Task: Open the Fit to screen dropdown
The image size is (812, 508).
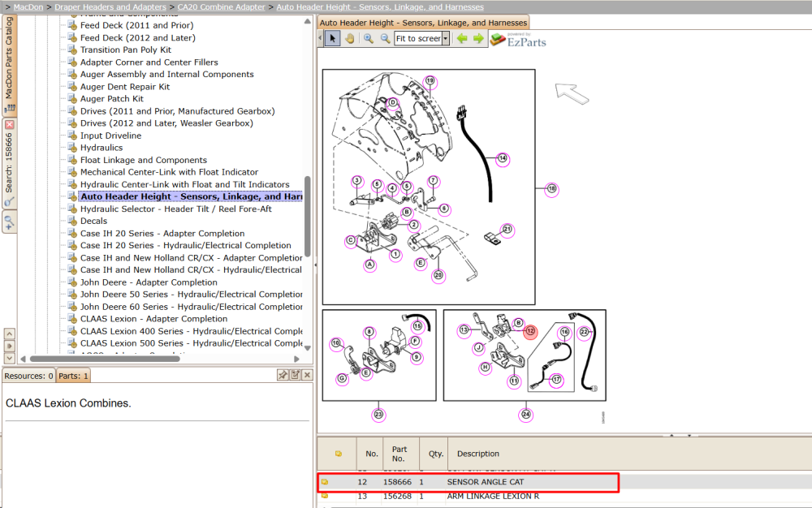Action: (x=445, y=38)
